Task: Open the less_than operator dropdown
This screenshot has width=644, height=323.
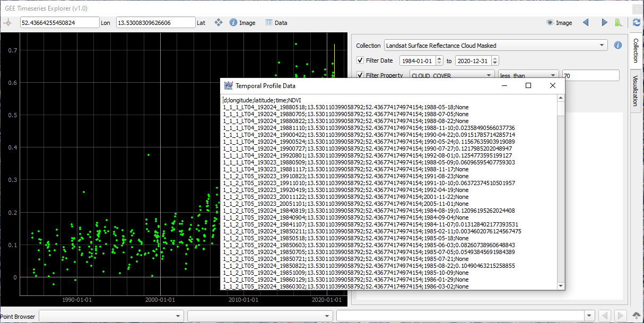Action: click(x=528, y=75)
